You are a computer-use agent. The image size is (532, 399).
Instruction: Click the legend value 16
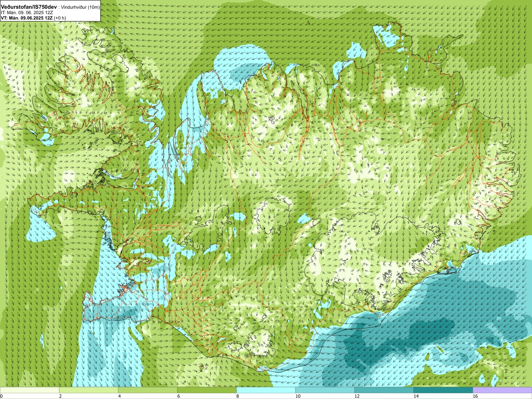475,396
